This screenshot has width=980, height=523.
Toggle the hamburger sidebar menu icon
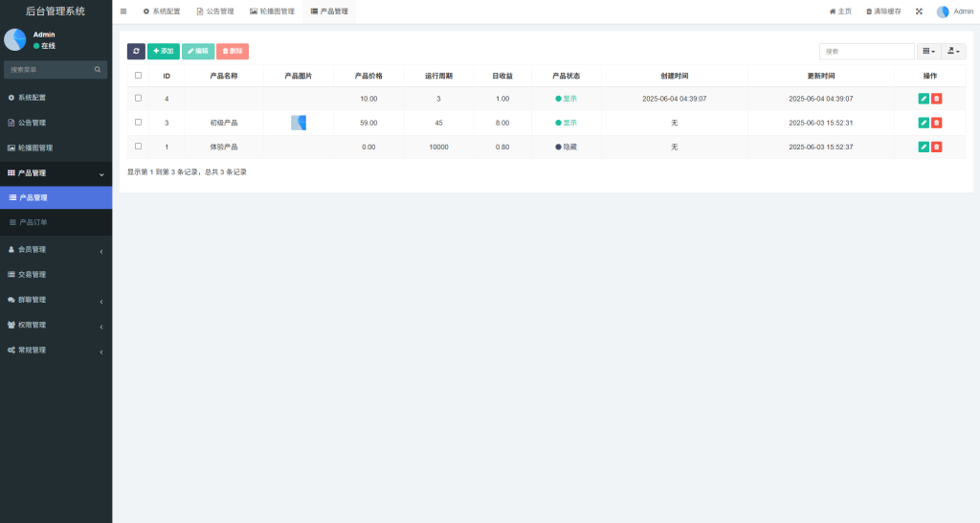[x=123, y=11]
